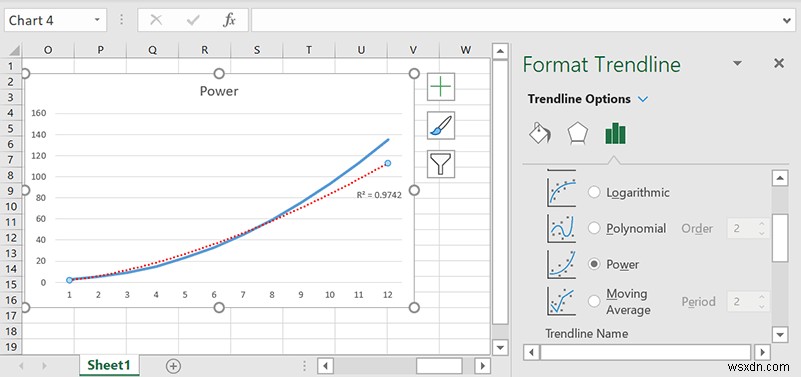Image resolution: width=801 pixels, height=377 pixels.
Task: Click the Trendline Name label
Action: [x=586, y=334]
